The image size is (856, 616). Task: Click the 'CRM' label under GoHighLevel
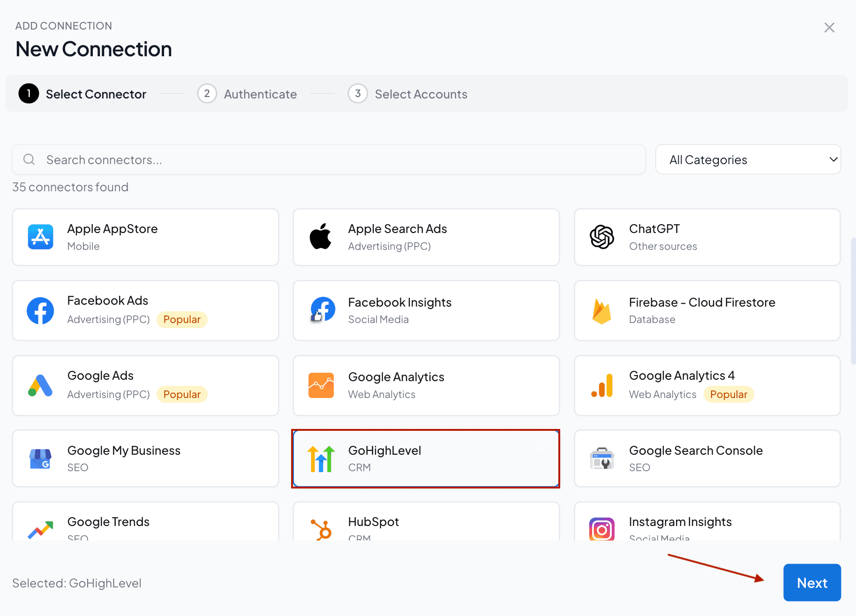pos(360,467)
